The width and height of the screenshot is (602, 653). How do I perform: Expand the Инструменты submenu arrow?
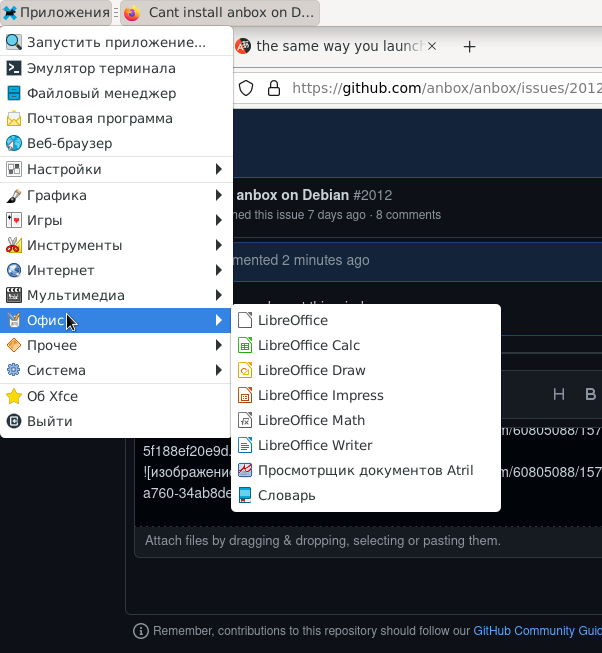point(219,245)
